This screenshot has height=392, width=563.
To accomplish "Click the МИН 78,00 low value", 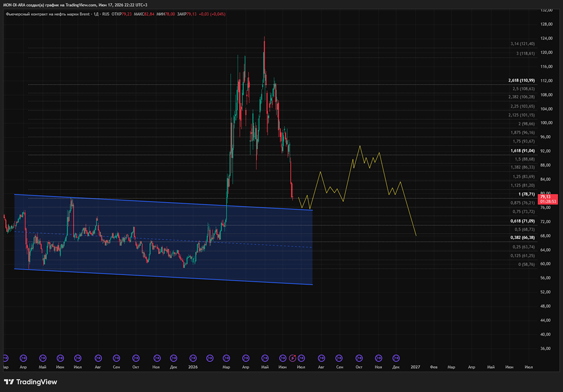I will 166,14.
